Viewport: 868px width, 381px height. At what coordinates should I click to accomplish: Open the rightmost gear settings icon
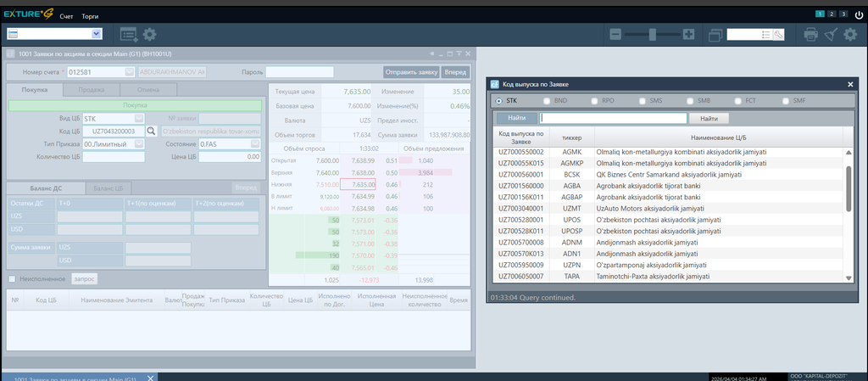click(849, 35)
